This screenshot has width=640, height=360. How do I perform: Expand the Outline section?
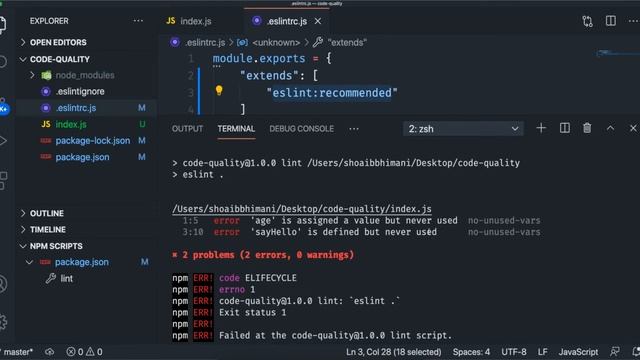coord(47,213)
